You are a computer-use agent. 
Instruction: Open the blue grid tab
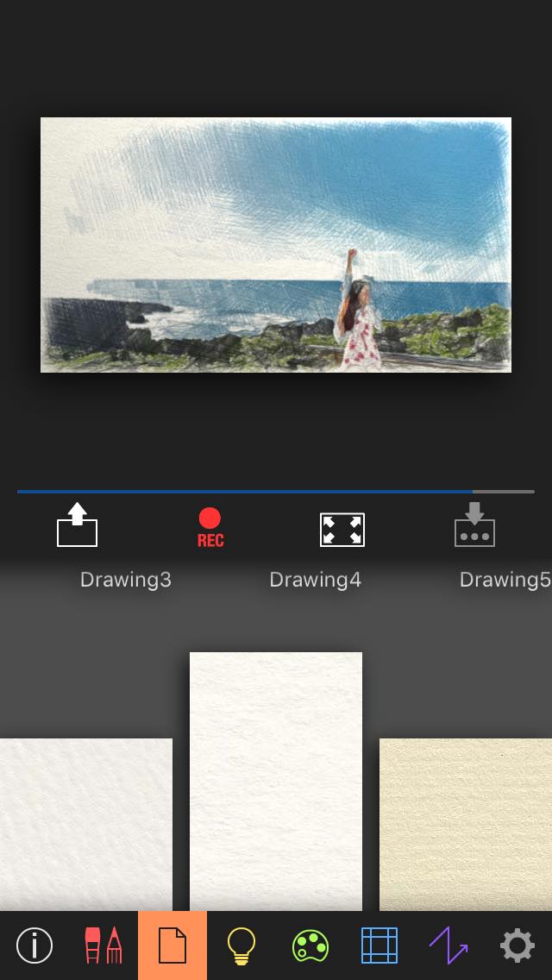(379, 945)
